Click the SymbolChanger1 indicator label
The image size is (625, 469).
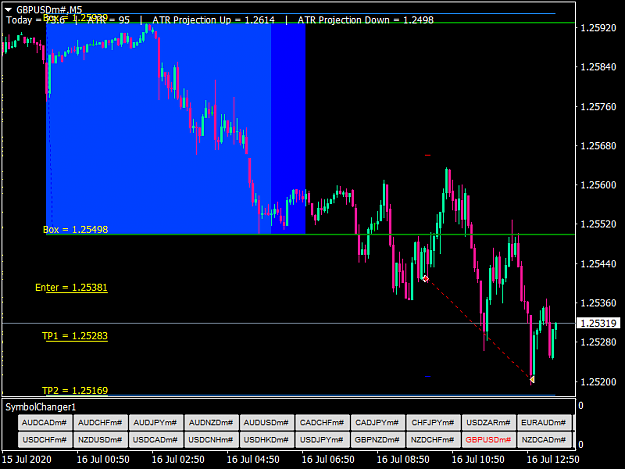coord(40,407)
